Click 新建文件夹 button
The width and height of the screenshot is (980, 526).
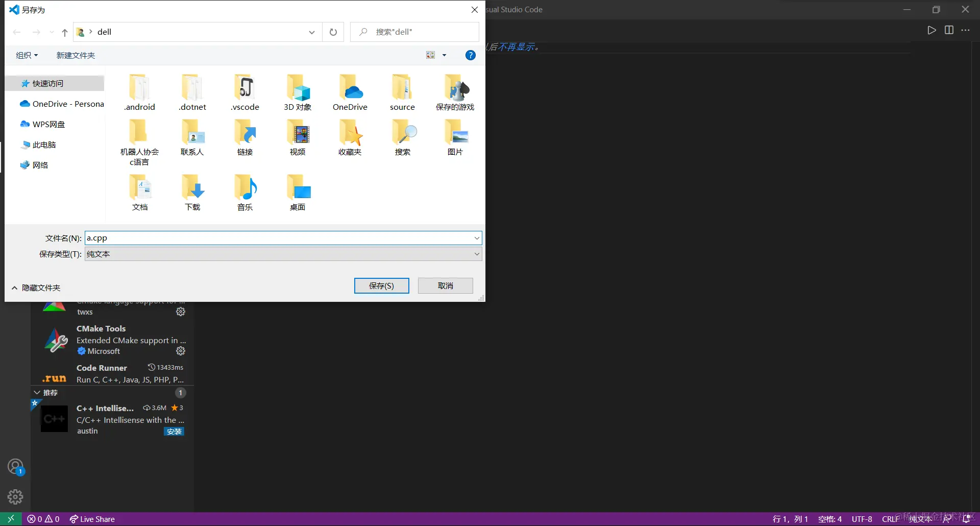point(76,55)
